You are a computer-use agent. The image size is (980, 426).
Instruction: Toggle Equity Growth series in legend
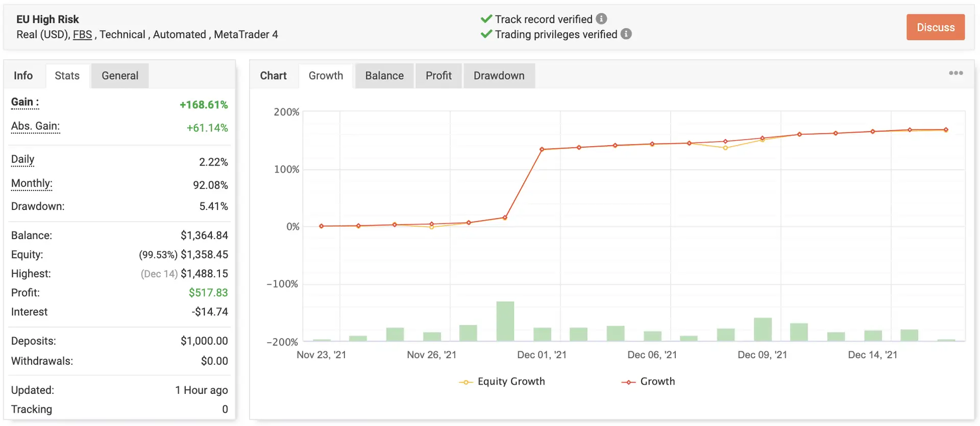pyautogui.click(x=502, y=382)
